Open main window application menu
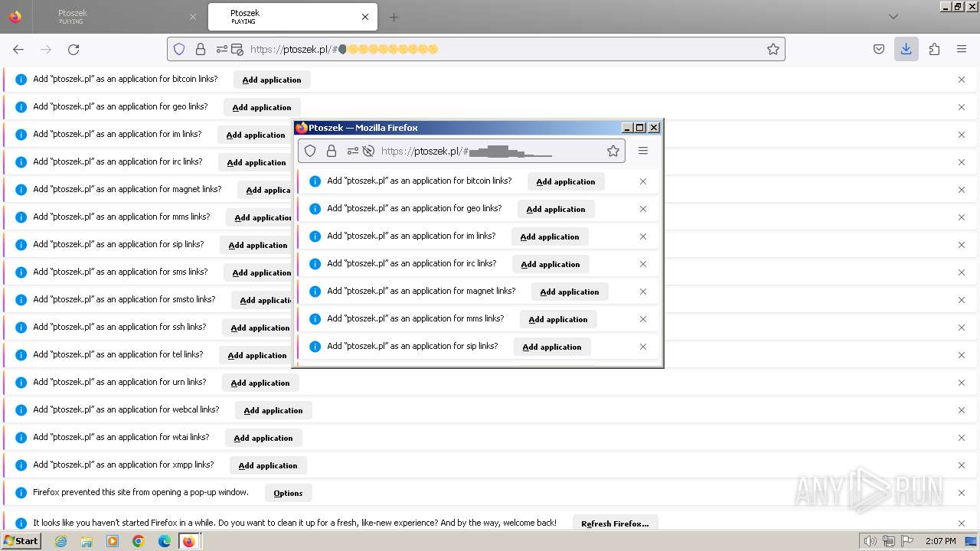 [x=962, y=49]
